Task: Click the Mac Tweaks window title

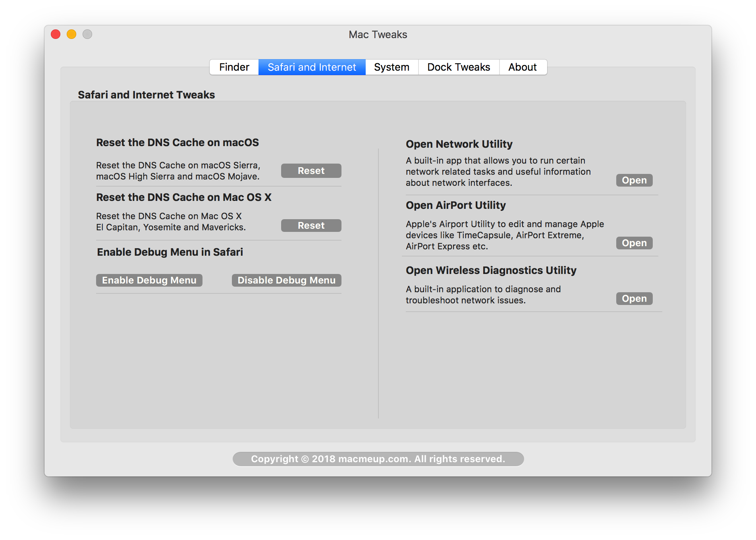Action: pyautogui.click(x=378, y=35)
